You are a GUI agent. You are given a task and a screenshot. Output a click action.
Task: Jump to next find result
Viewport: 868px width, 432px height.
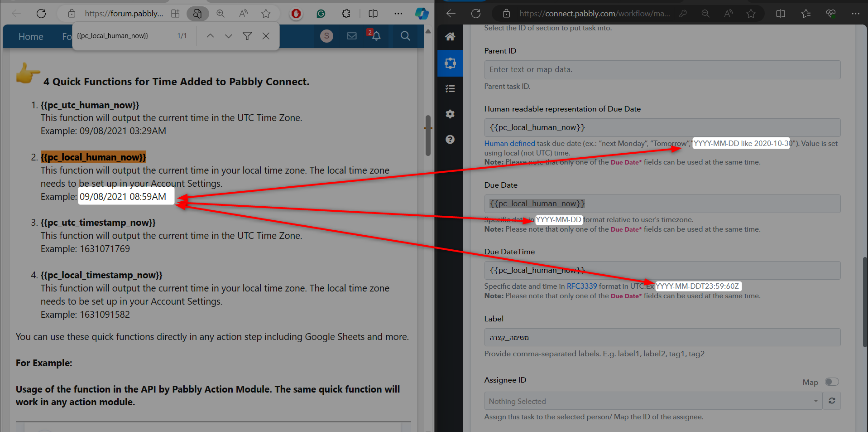(229, 36)
